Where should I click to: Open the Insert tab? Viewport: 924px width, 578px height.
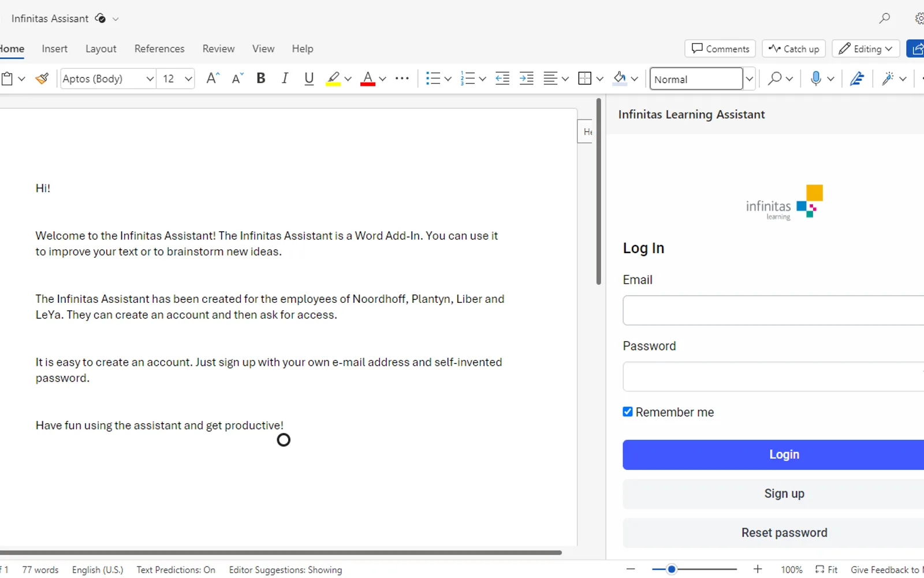[x=54, y=49]
